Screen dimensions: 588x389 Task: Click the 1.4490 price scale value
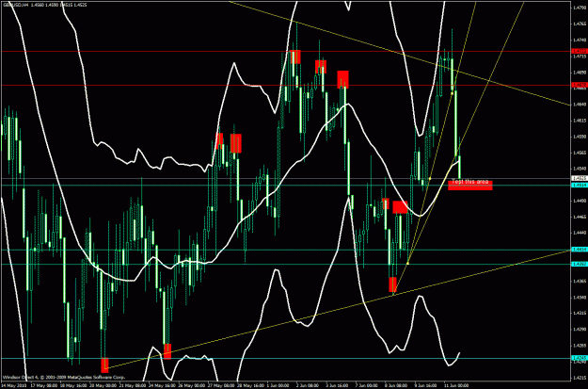click(578, 201)
